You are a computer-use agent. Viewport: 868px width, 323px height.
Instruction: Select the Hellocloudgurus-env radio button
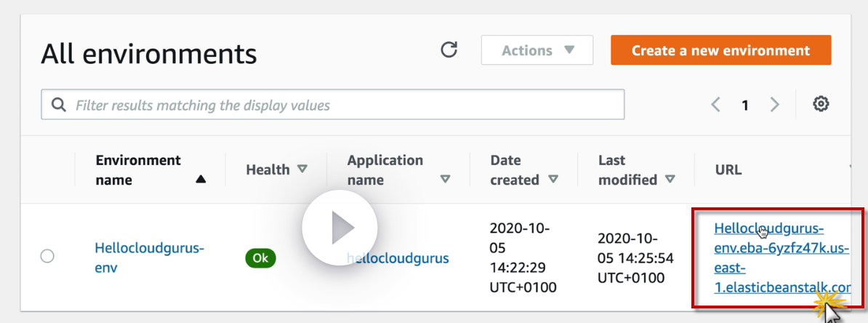click(x=47, y=256)
